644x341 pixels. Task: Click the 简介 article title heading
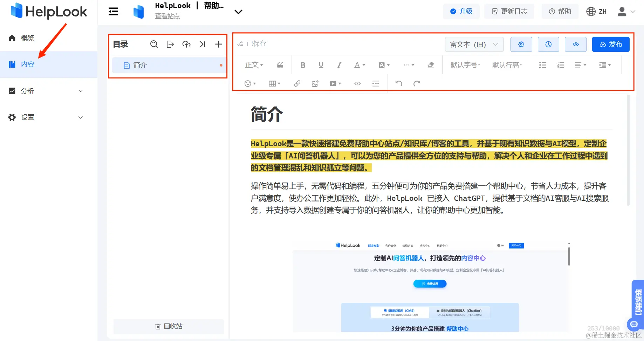coord(267,115)
